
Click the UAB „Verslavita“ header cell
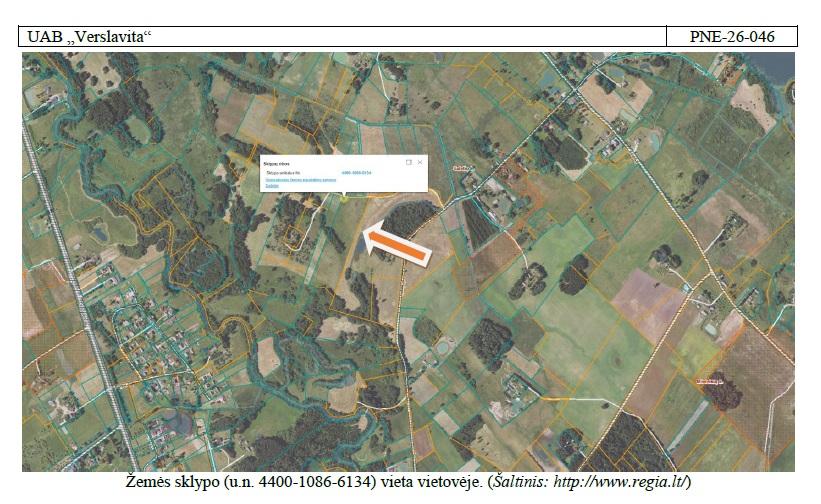(x=342, y=37)
